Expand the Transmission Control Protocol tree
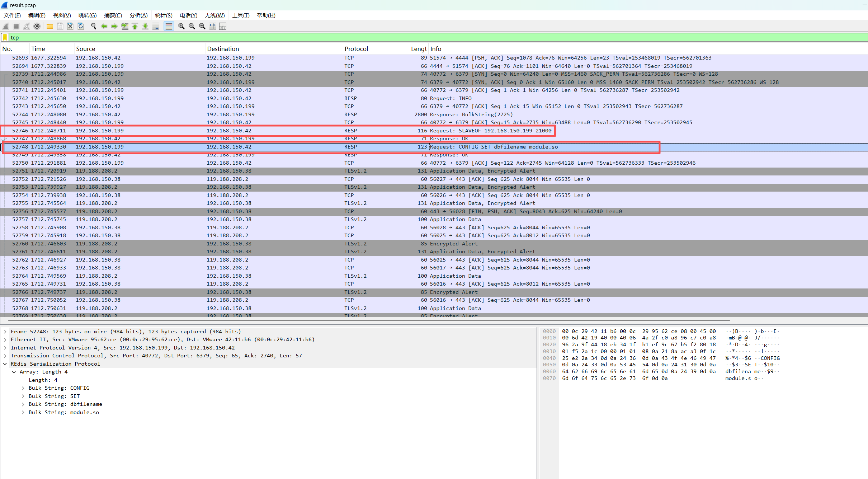Viewport: 868px width, 479px height. coord(5,356)
